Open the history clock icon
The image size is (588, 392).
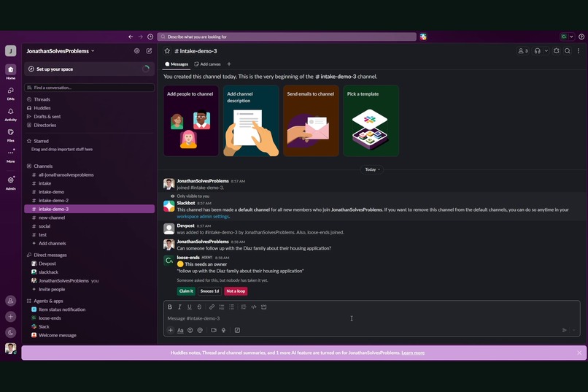tap(150, 36)
